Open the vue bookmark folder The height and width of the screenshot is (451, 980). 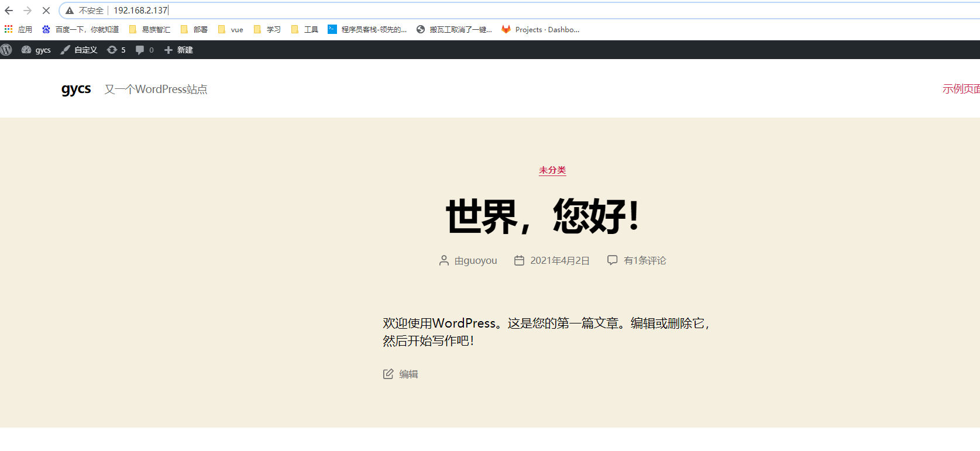pos(231,29)
